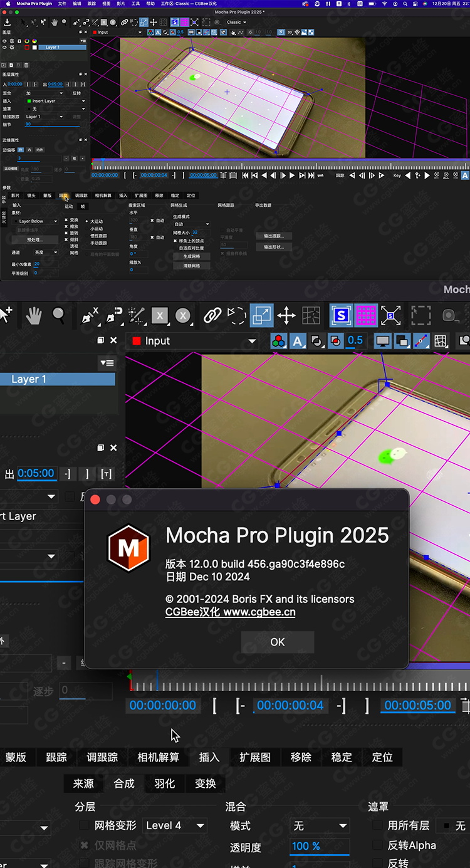Open the 工具 menu in the menu bar
Image resolution: width=470 pixels, height=868 pixels.
pyautogui.click(x=135, y=4)
